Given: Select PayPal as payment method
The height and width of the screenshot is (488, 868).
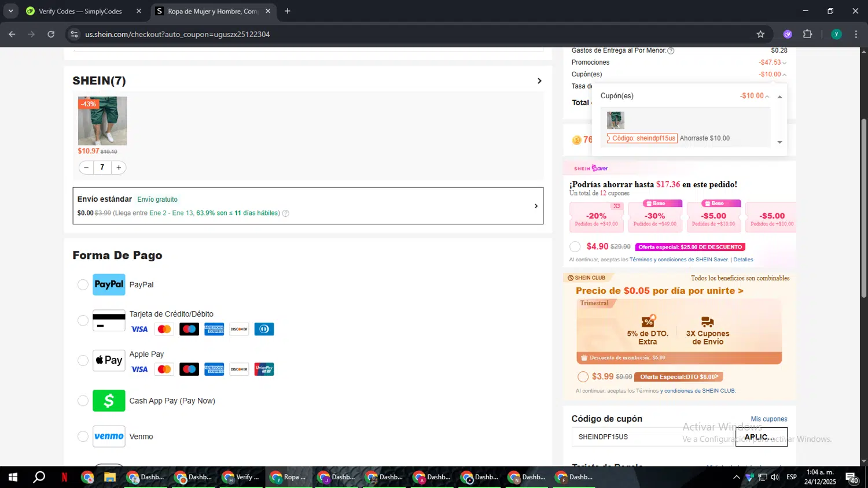Looking at the screenshot, I should (83, 284).
